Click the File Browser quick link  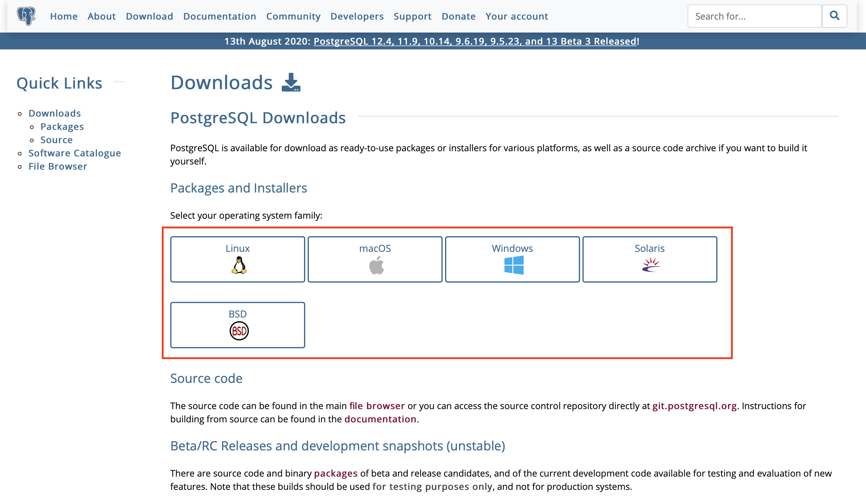[x=58, y=166]
